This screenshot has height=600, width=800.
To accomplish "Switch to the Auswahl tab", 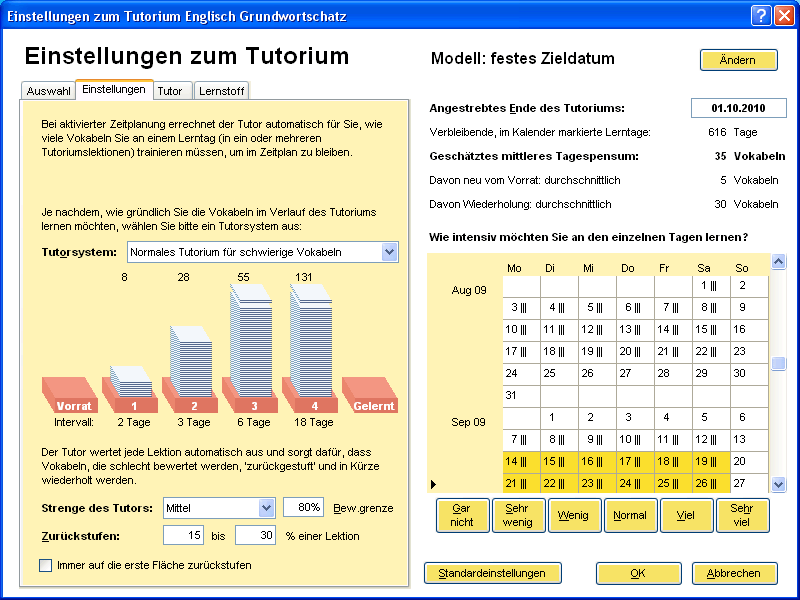I will tap(48, 91).
